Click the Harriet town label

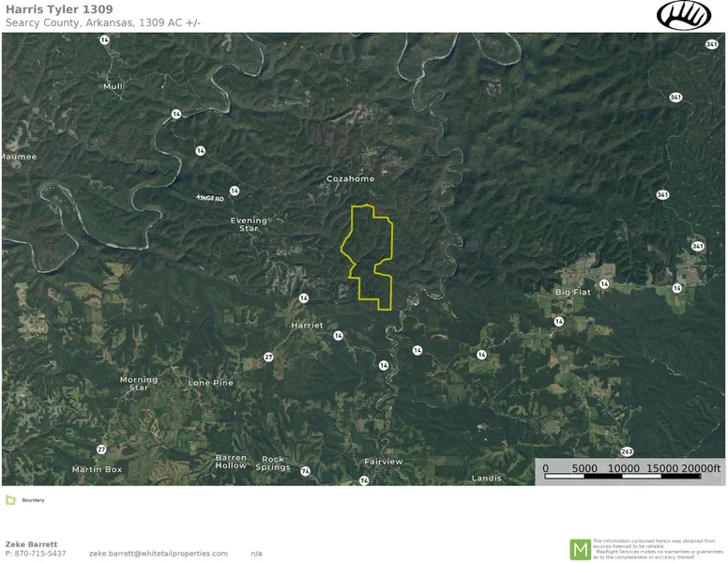point(307,326)
